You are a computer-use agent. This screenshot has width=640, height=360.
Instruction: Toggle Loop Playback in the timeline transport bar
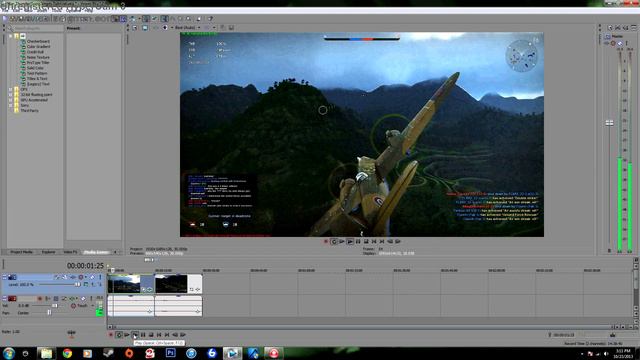pos(118,335)
